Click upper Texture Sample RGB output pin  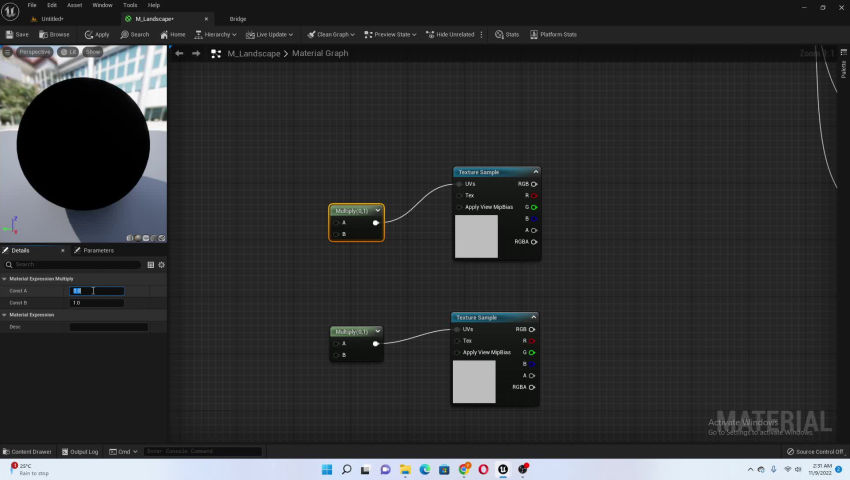(x=534, y=184)
